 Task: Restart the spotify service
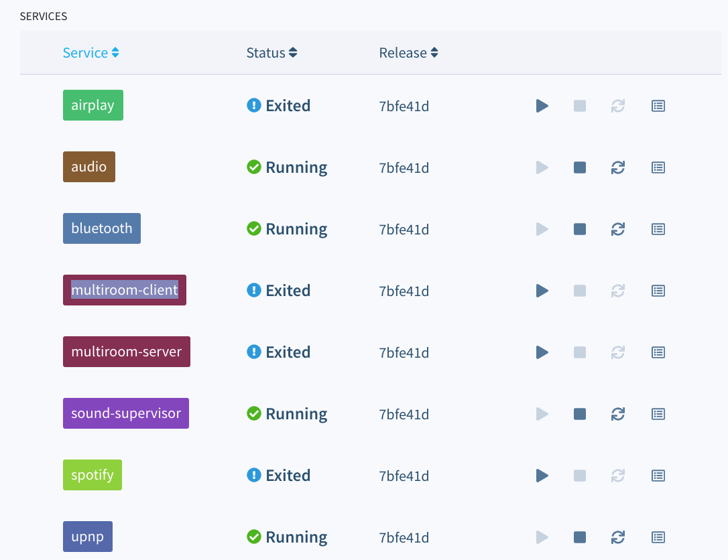click(618, 476)
